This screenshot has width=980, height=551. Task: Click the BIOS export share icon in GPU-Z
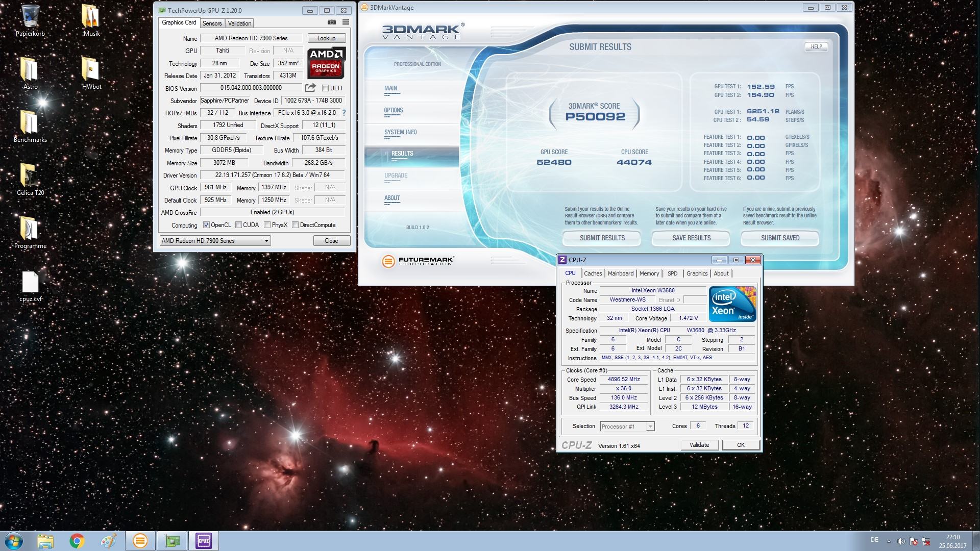coord(310,88)
